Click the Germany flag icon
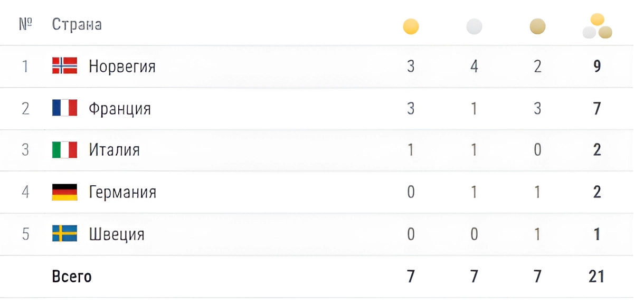This screenshot has width=644, height=304. [x=64, y=192]
